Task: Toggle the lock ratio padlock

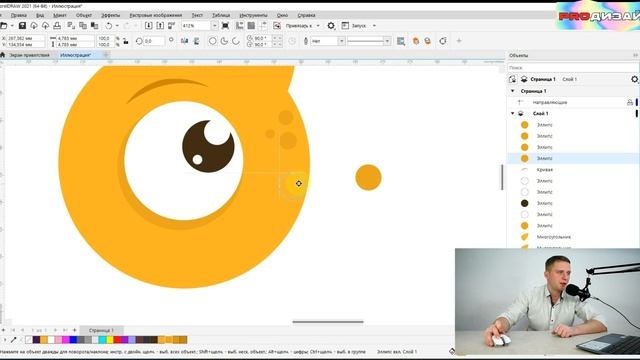Action: [x=126, y=41]
